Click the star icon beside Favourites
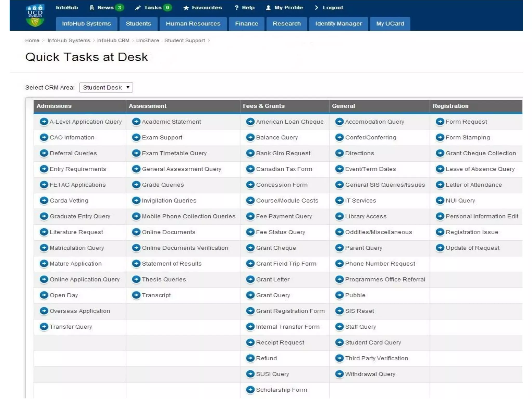Screen dimensions: 532x399 pyautogui.click(x=186, y=8)
